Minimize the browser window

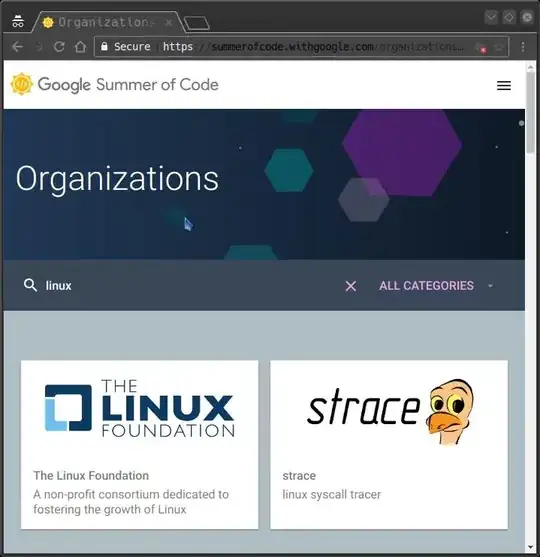tap(491, 17)
